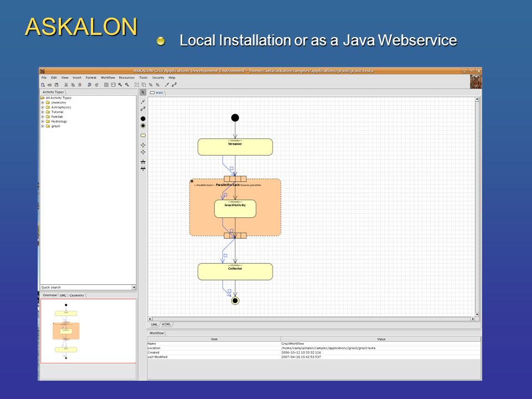Click the Paste toolbar icon
532x399 pixels.
click(x=80, y=84)
